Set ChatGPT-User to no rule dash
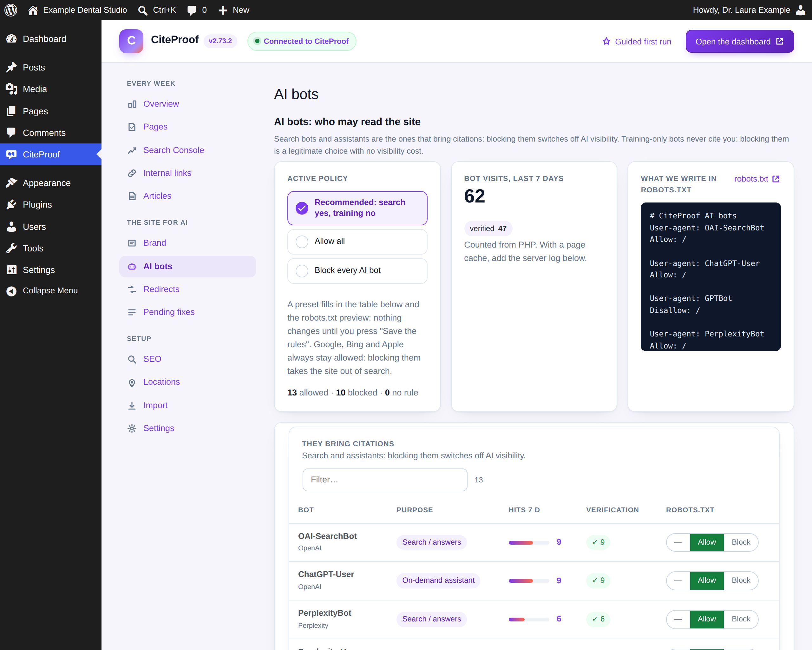This screenshot has width=812, height=650. click(x=678, y=580)
